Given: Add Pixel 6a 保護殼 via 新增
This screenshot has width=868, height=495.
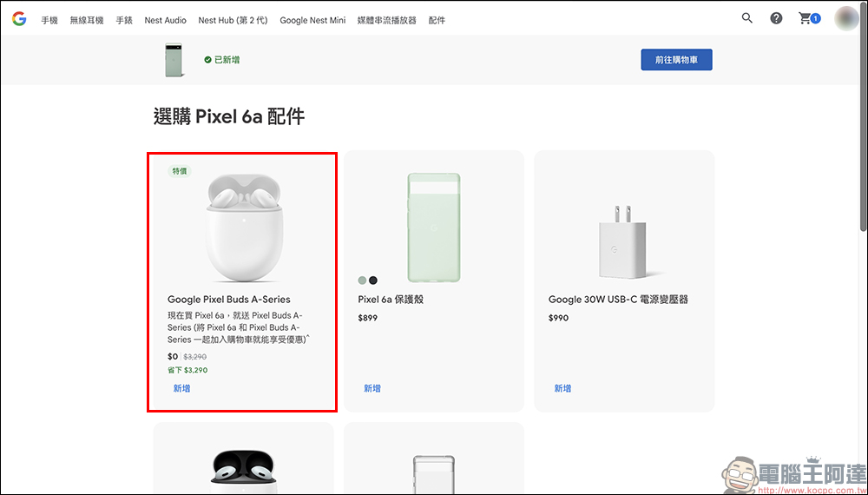Looking at the screenshot, I should (x=372, y=388).
